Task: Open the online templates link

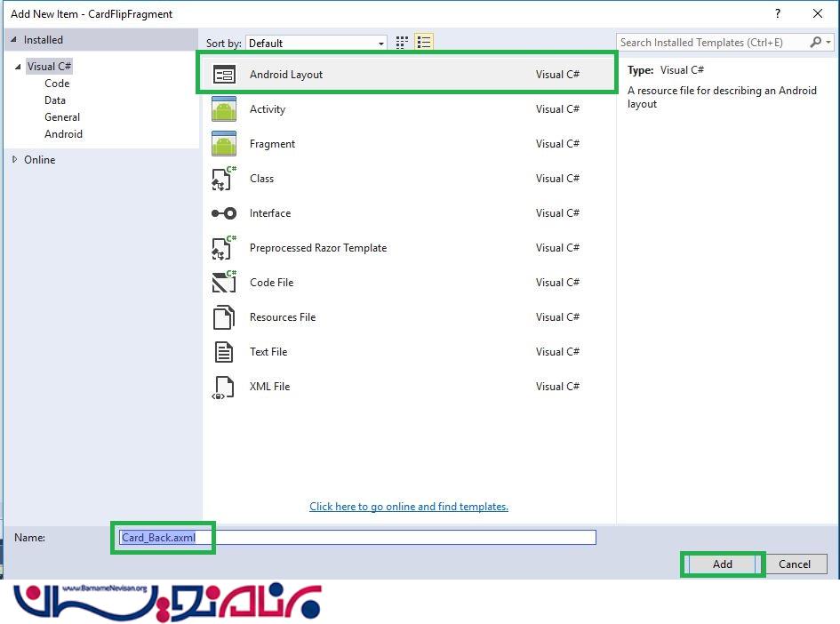Action: point(409,507)
